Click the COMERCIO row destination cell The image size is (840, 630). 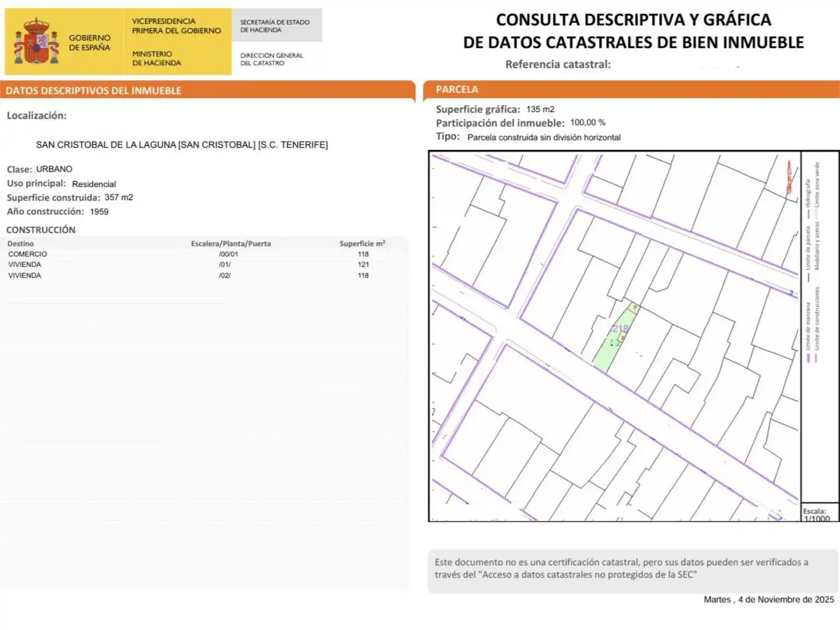[x=27, y=254]
